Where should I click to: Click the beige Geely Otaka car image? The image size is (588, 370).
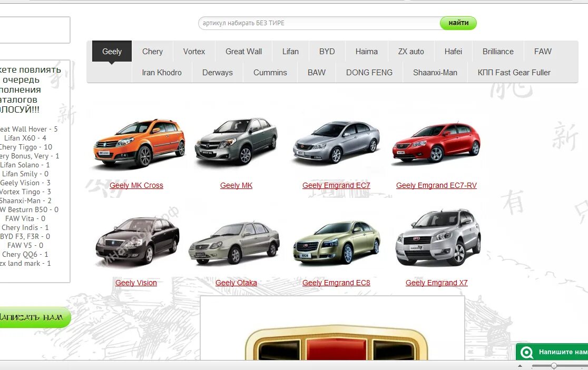pos(234,243)
